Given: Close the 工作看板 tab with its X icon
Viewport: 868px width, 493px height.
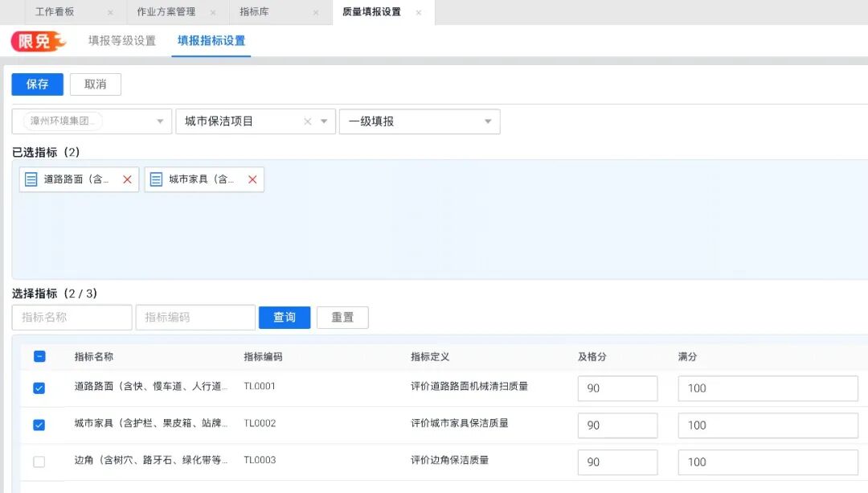Looking at the screenshot, I should point(110,13).
